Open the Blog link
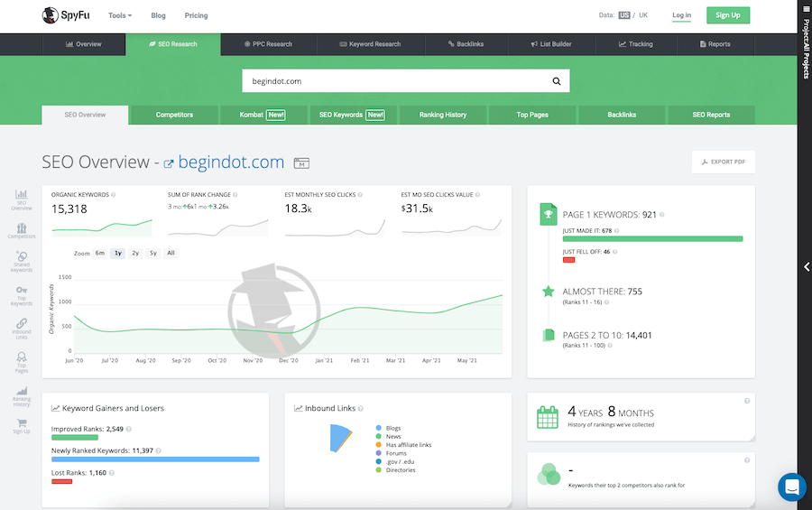812x510 pixels. coord(158,15)
